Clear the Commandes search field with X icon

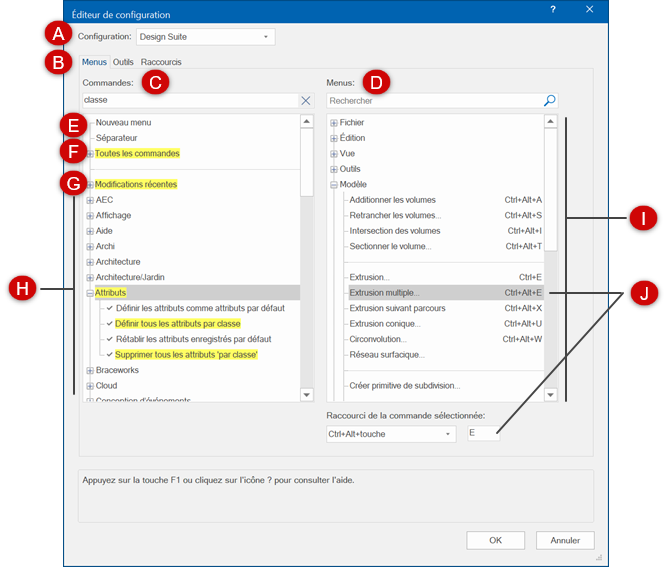tap(306, 101)
